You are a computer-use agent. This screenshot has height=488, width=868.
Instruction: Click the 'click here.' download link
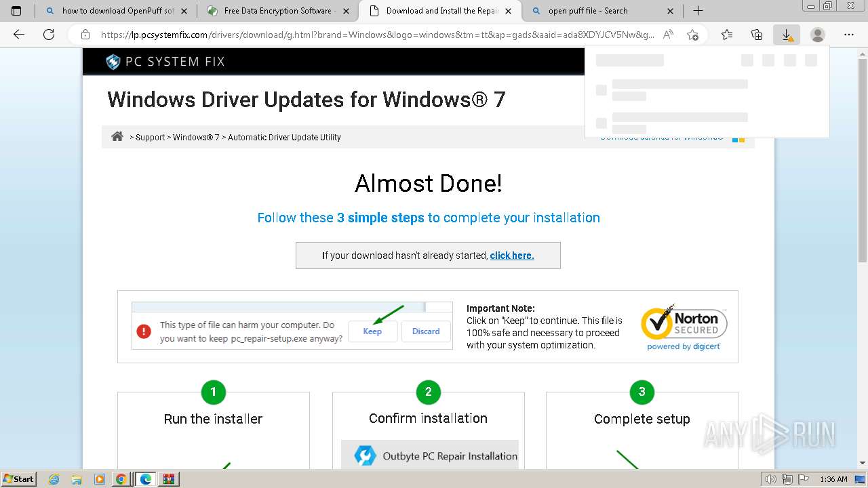[512, 256]
